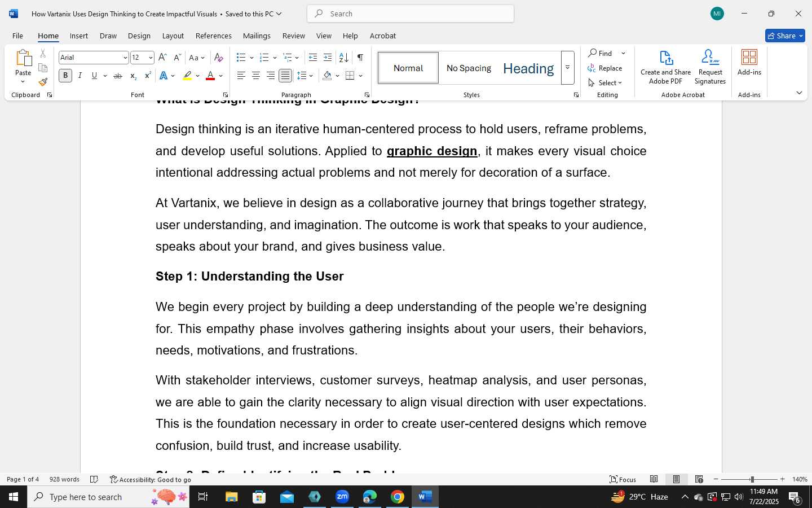Click Replace in the Editing group
Viewport: 812px width, 508px height.
point(605,68)
